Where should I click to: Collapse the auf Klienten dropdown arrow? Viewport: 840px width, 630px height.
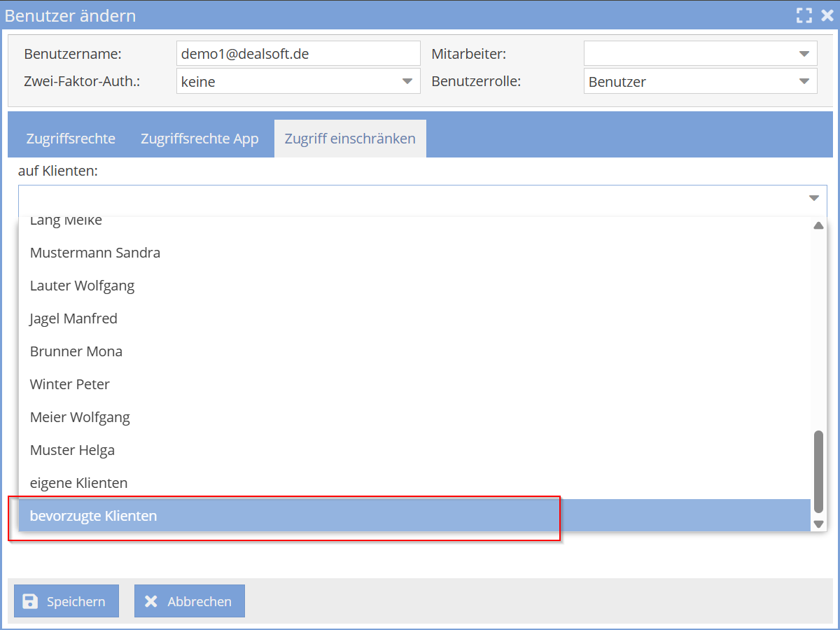[x=813, y=199]
